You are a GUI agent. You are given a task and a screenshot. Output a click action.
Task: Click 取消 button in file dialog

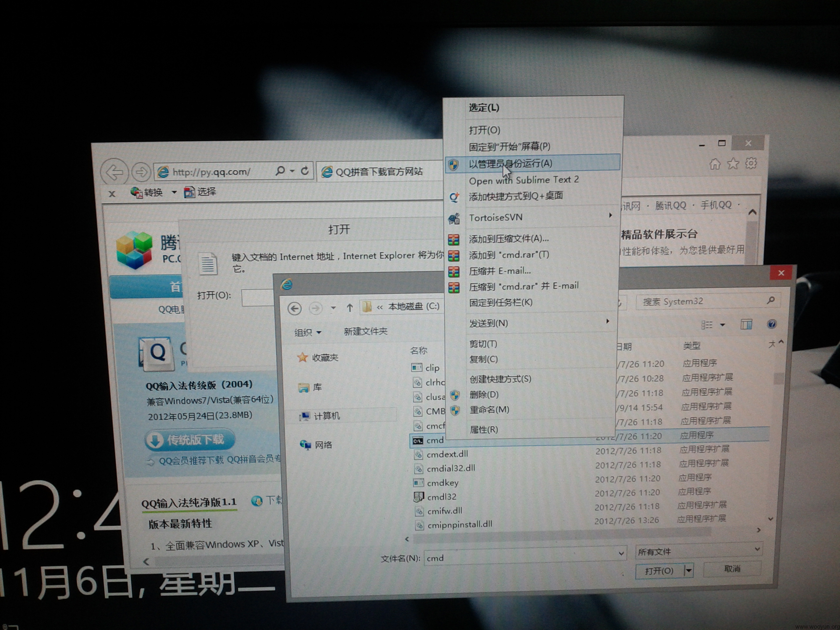732,569
